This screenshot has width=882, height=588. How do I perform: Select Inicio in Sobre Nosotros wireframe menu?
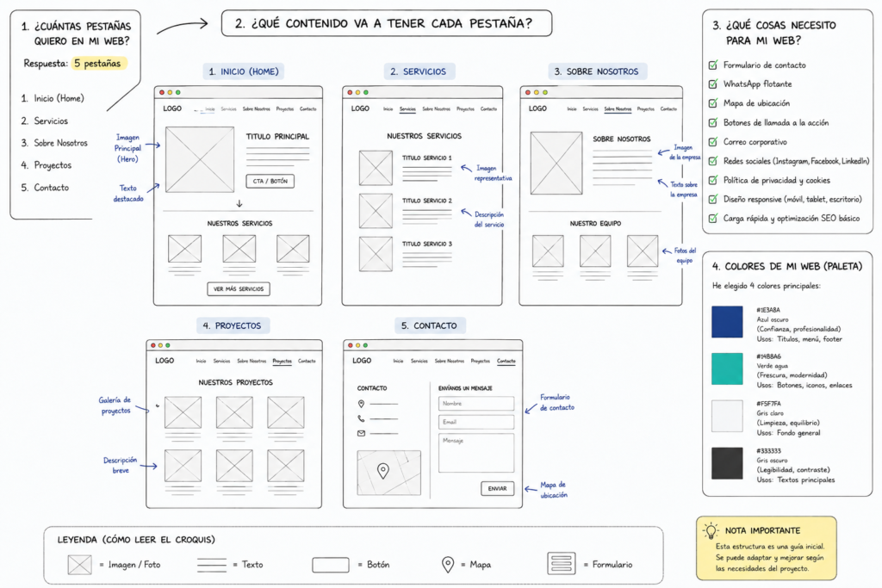(572, 109)
